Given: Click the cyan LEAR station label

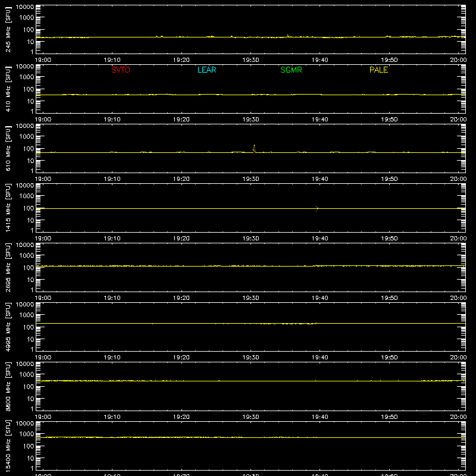Looking at the screenshot, I should (206, 70).
